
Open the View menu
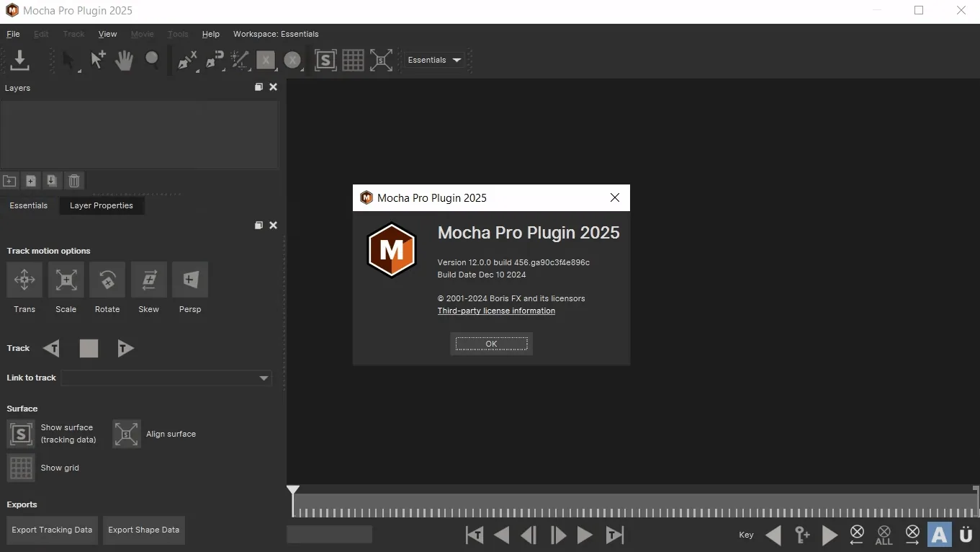click(107, 34)
